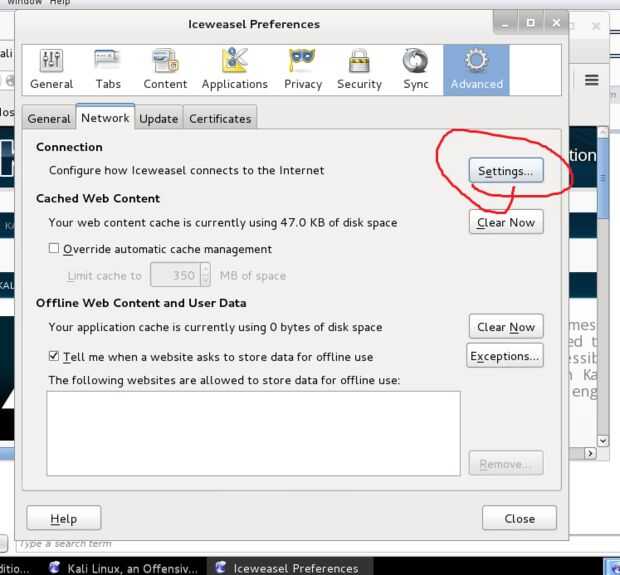
Task: Maximize the Iceweasel Preferences window
Action: tap(530, 23)
